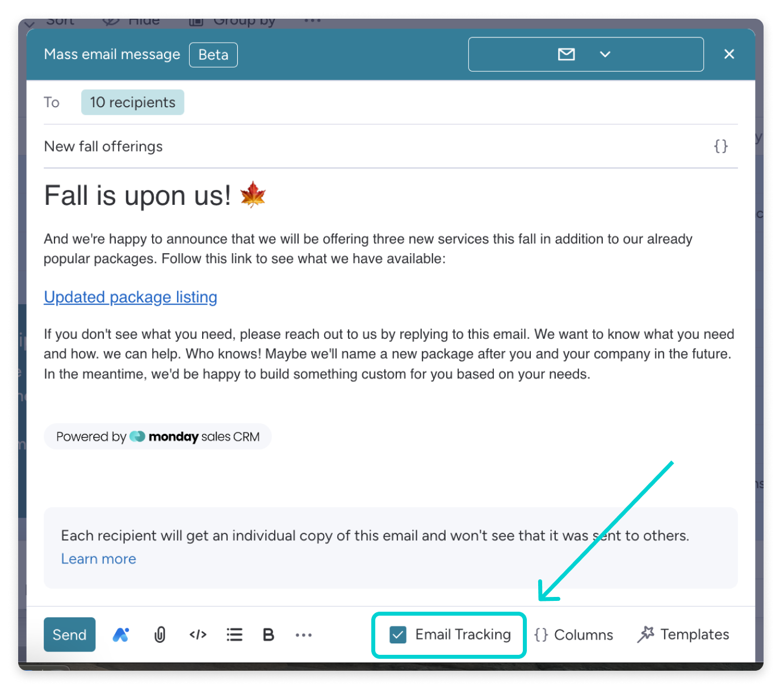Open more formatting options ellipsis
Image resolution: width=784 pixels, height=690 pixels.
(x=304, y=635)
